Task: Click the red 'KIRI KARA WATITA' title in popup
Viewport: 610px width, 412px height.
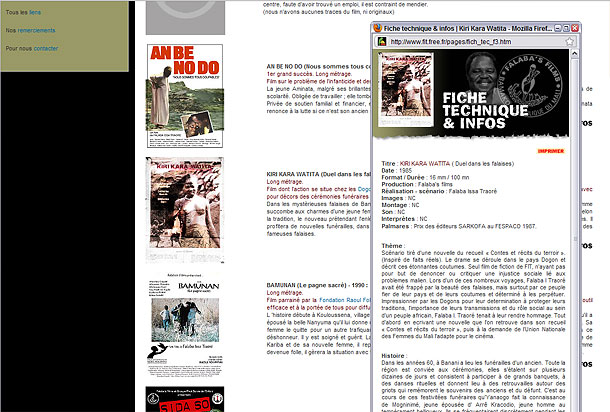Action: coord(424,164)
